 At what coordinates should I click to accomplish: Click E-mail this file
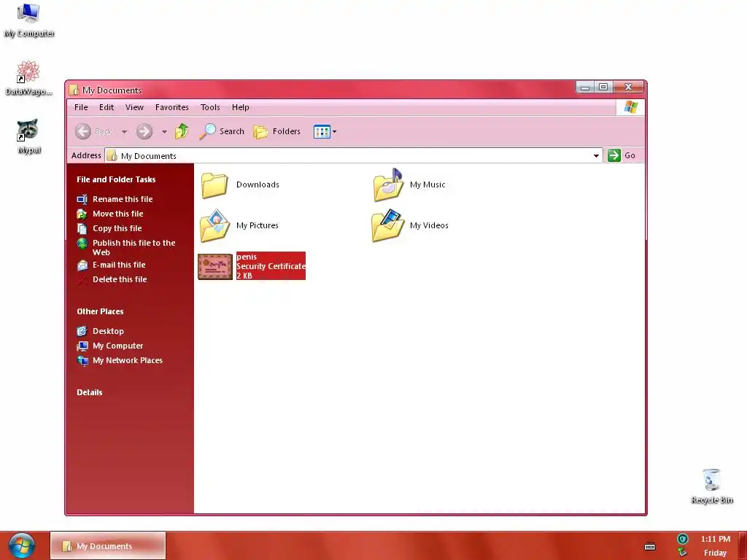coord(119,265)
